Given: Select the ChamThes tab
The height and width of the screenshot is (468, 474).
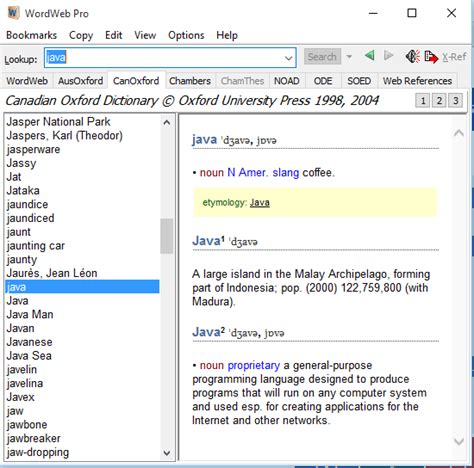Looking at the screenshot, I should pyautogui.click(x=242, y=81).
